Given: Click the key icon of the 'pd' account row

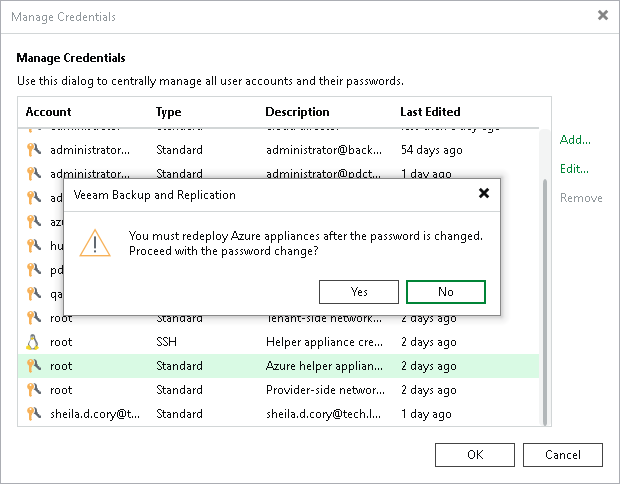Looking at the screenshot, I should pyautogui.click(x=34, y=270).
